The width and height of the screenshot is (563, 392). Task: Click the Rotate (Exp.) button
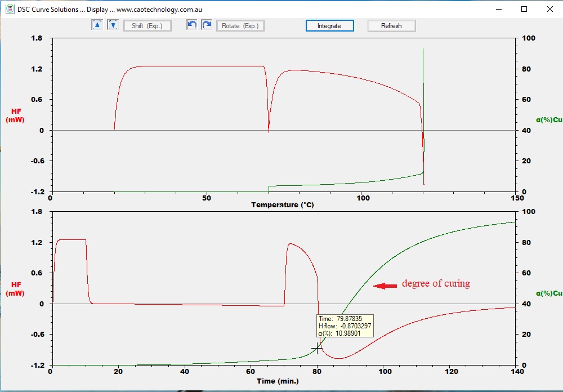click(x=240, y=25)
